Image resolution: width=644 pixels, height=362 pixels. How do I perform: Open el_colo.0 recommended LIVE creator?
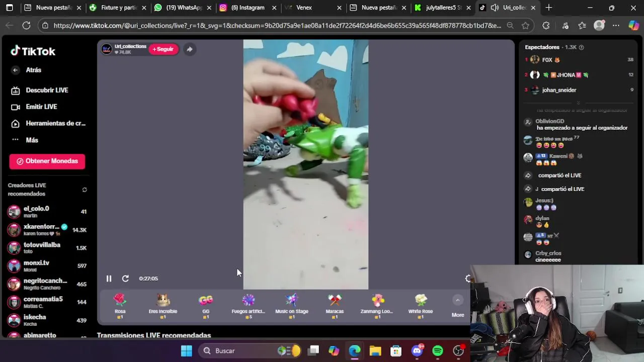pos(47,212)
